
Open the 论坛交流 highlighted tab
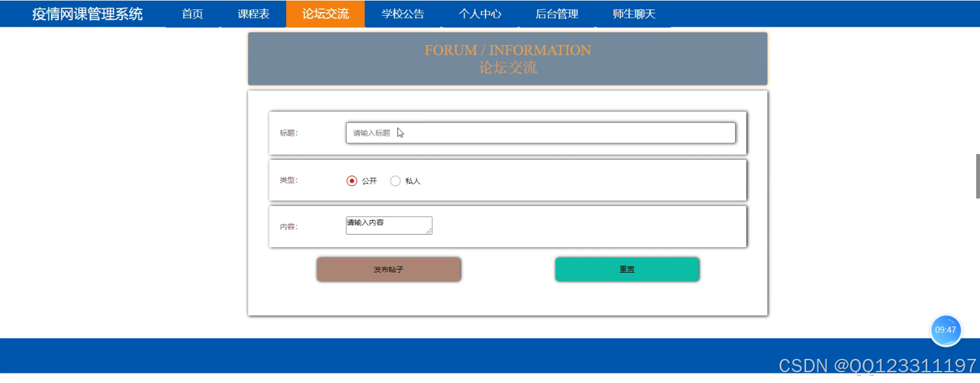(x=326, y=13)
